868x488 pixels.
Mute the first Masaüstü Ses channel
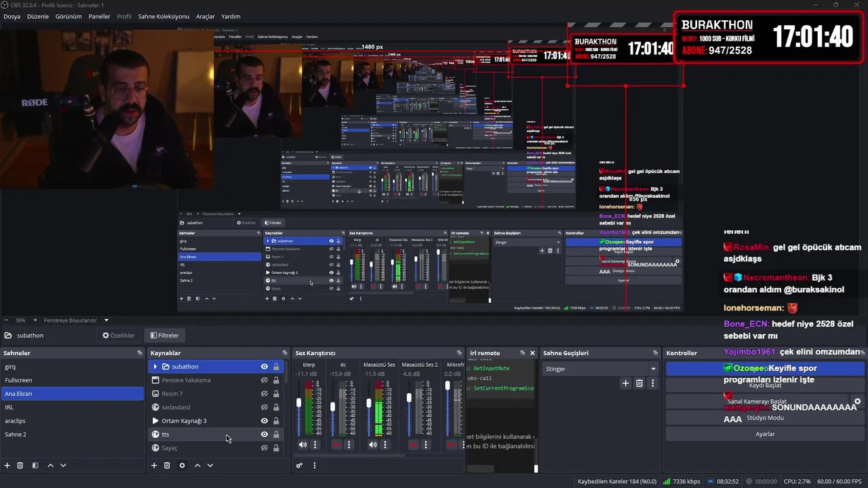click(373, 445)
